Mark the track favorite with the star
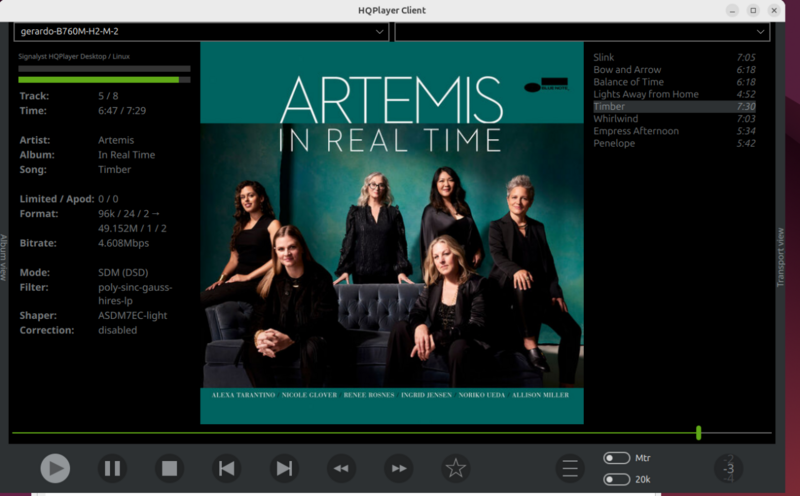Image resolution: width=800 pixels, height=496 pixels. [x=456, y=467]
